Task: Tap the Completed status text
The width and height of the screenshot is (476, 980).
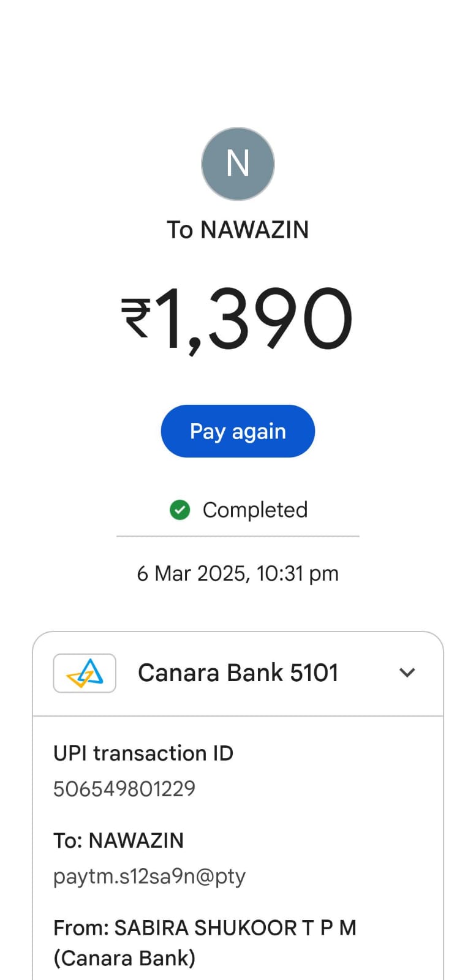Action: (255, 510)
